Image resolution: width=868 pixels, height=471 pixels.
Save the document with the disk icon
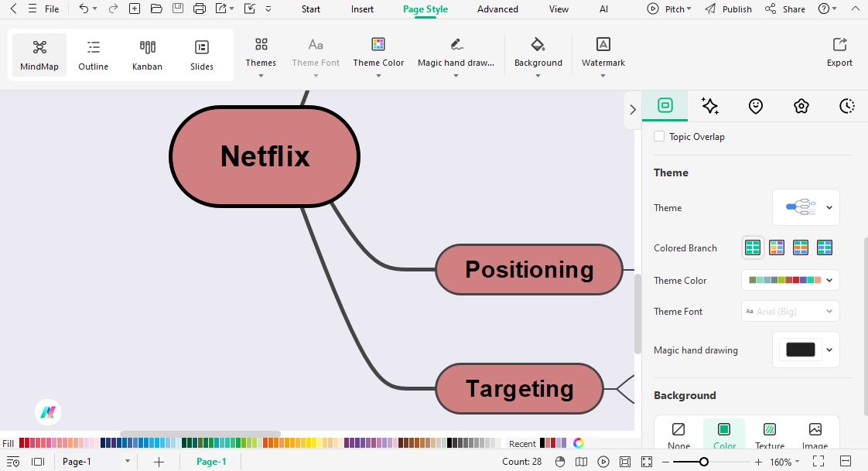(x=178, y=9)
